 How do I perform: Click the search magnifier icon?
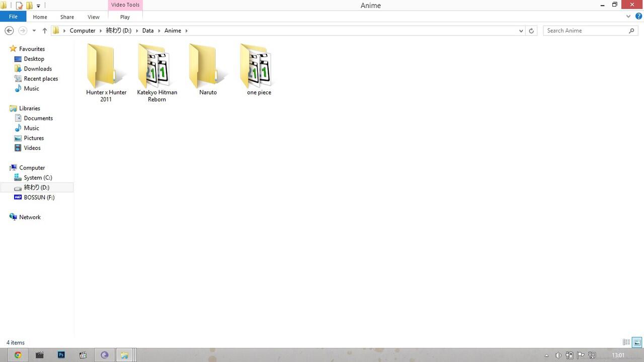click(632, 31)
